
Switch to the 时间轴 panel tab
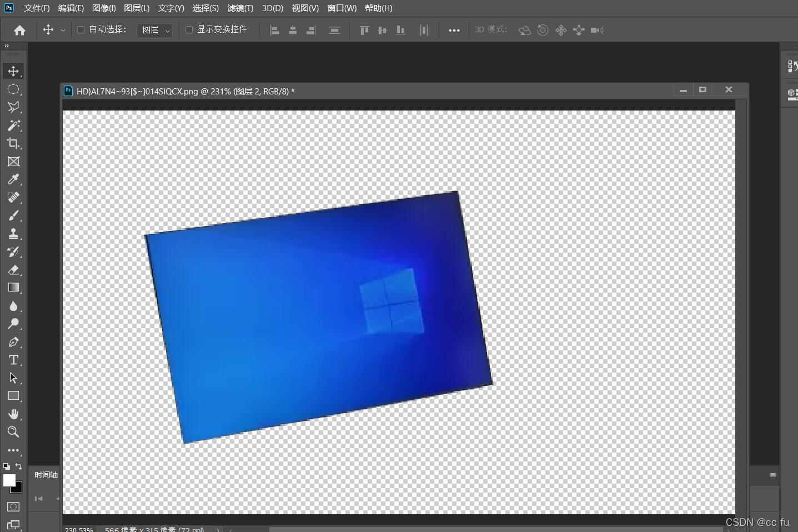pos(46,475)
